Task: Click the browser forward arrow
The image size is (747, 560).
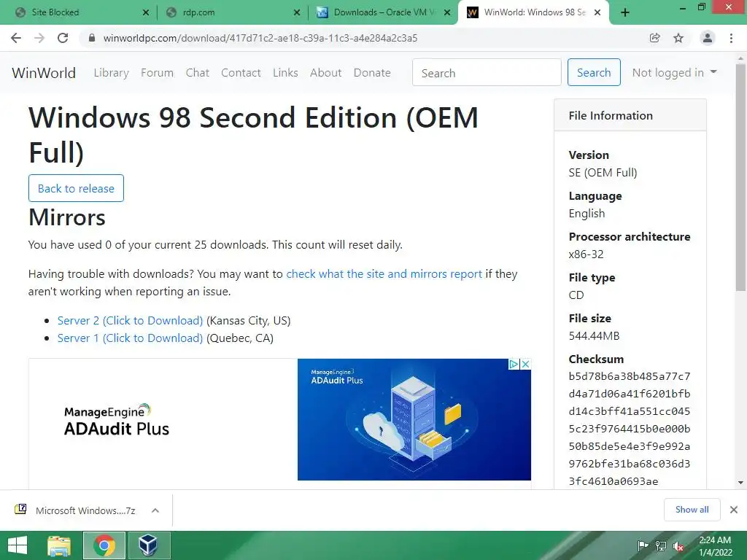Action: click(39, 38)
